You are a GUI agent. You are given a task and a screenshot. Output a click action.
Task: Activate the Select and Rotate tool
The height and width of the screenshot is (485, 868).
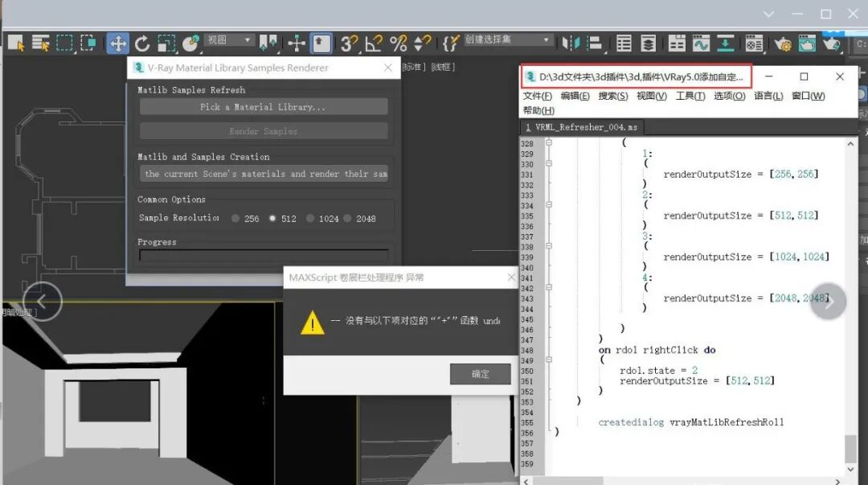point(142,43)
